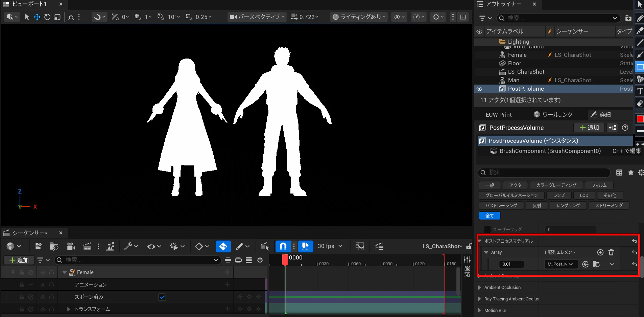This screenshot has width=644, height=317.
Task: Select the red color square in right toolbar
Action: tap(640, 119)
